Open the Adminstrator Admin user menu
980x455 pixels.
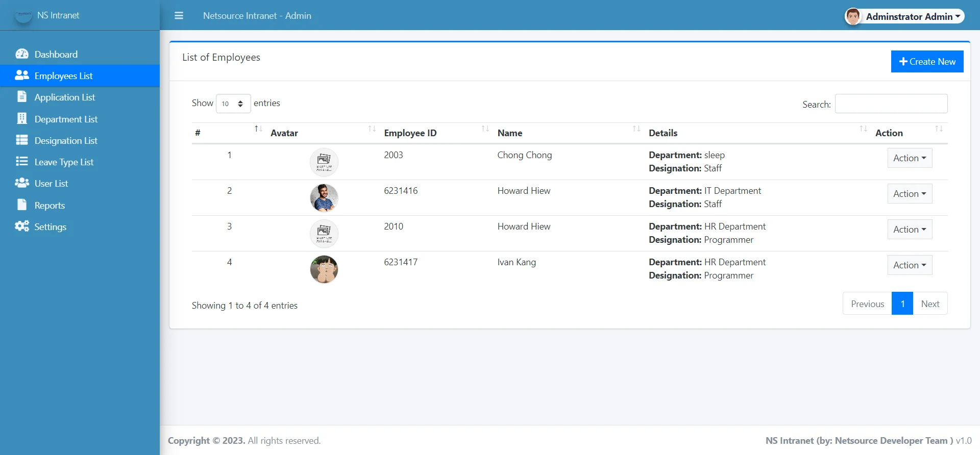(x=904, y=16)
